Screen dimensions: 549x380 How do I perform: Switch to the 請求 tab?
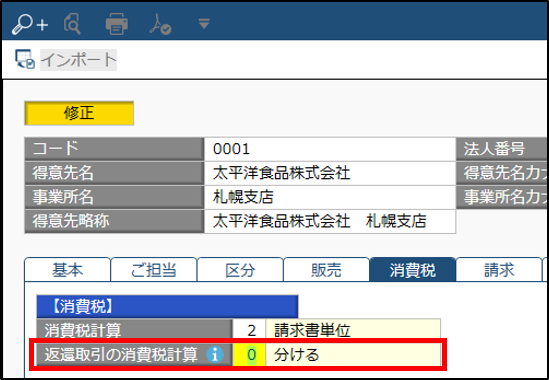499,270
